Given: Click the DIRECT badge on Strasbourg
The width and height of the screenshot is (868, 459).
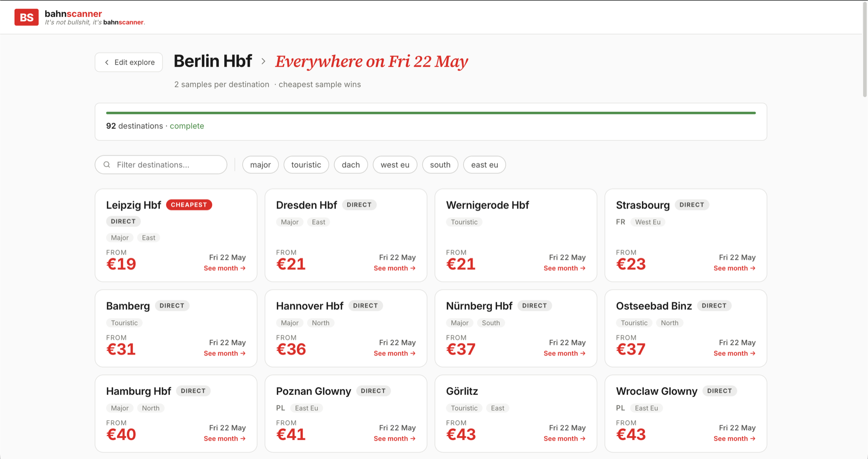Looking at the screenshot, I should coord(692,205).
